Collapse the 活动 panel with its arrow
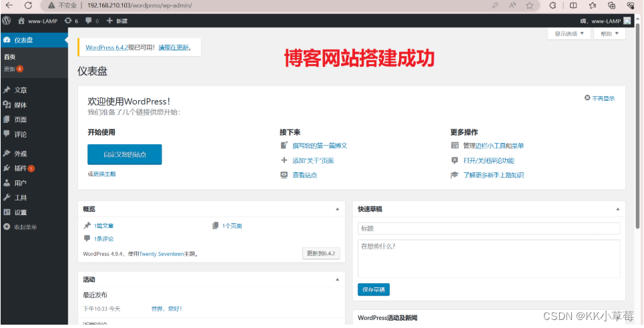644x328 pixels. tap(337, 279)
